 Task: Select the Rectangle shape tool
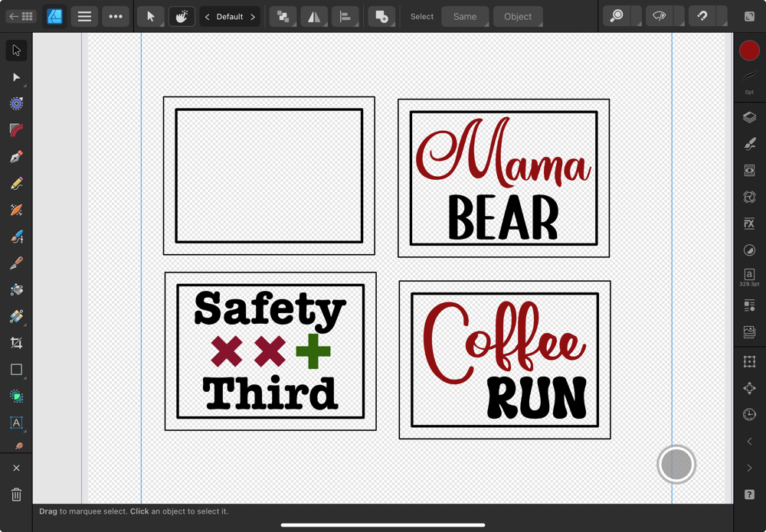(16, 370)
